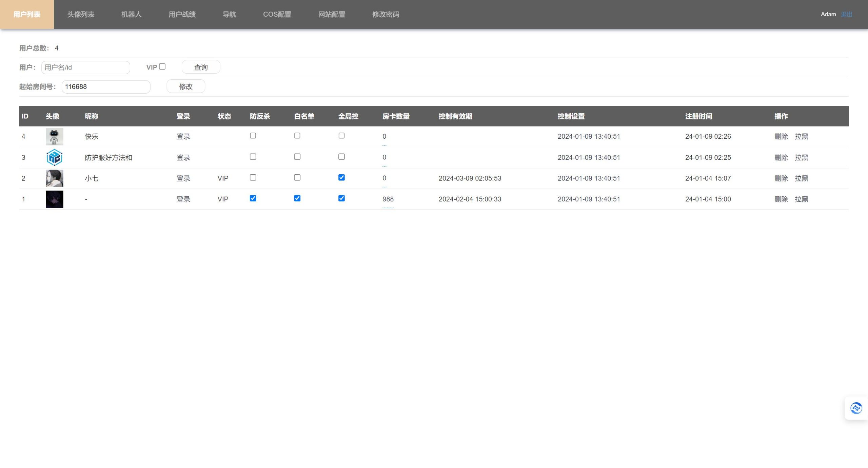The image size is (868, 468).
Task: Click the dark avatar of user 1
Action: (x=54, y=199)
